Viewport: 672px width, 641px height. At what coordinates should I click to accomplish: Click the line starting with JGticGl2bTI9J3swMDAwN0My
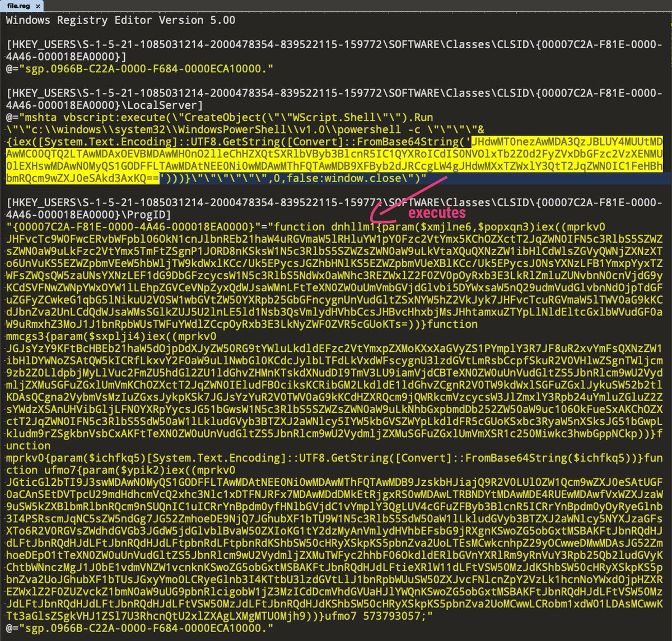[335, 483]
